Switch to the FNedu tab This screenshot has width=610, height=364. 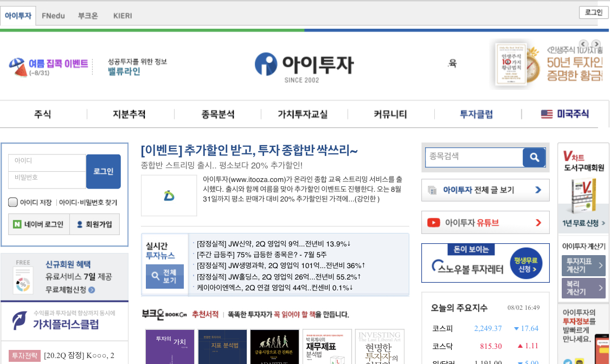[53, 16]
